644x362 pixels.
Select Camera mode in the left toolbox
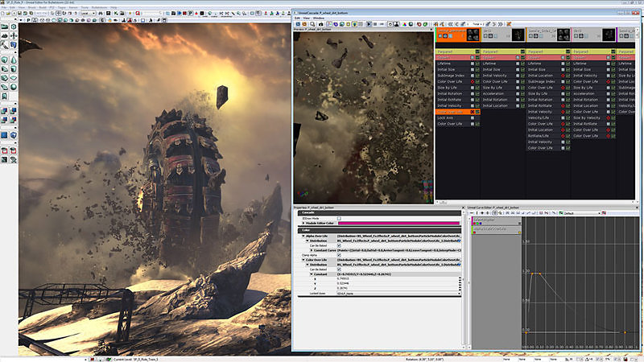coord(4,27)
